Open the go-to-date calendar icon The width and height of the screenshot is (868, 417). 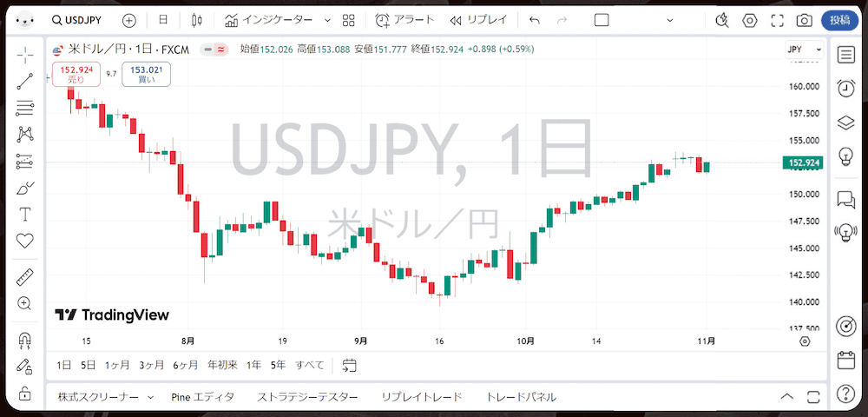coord(349,365)
